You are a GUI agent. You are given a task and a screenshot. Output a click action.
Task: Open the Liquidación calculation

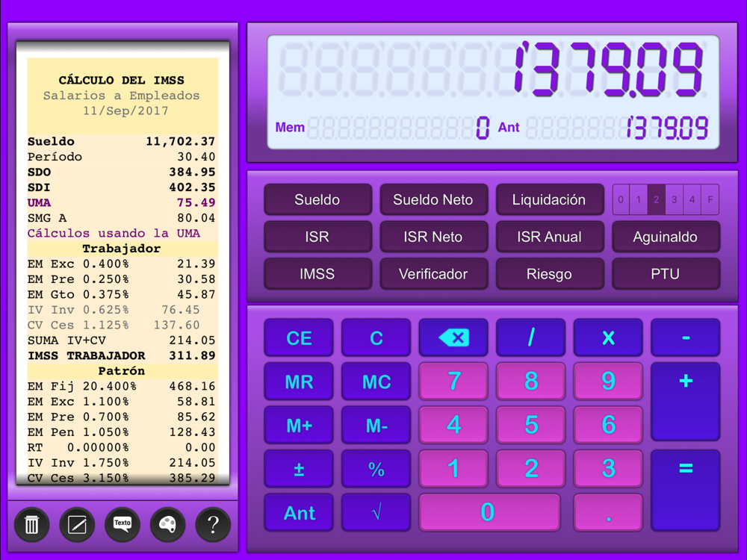click(x=549, y=199)
